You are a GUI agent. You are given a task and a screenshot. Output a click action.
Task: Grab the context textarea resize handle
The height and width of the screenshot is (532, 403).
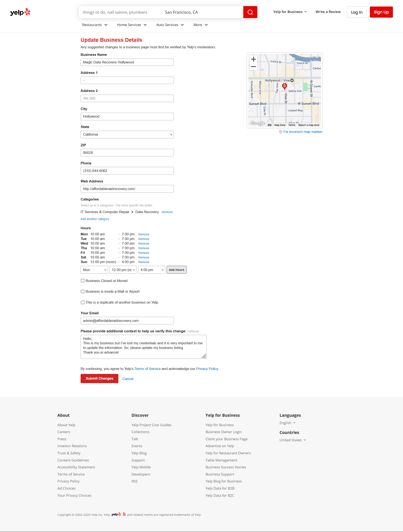pos(204,356)
